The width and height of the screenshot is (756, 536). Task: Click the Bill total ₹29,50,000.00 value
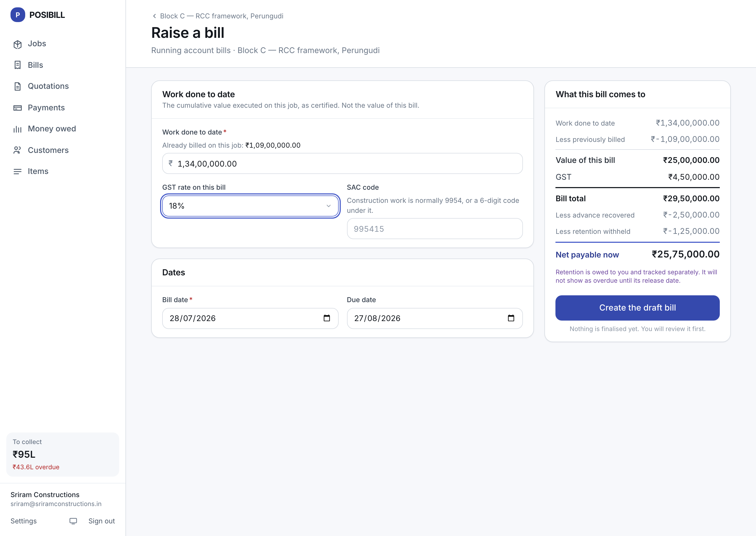coord(691,198)
